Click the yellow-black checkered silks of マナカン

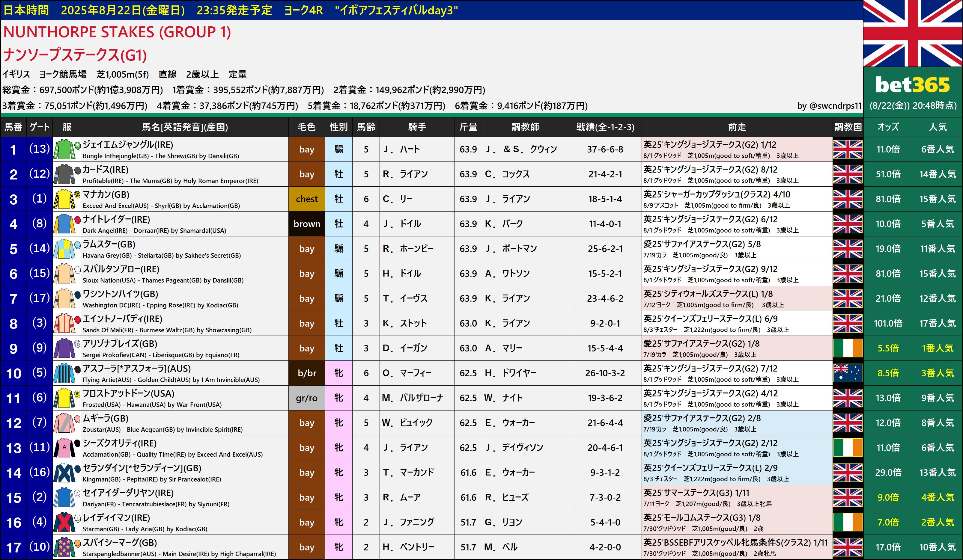pos(64,199)
